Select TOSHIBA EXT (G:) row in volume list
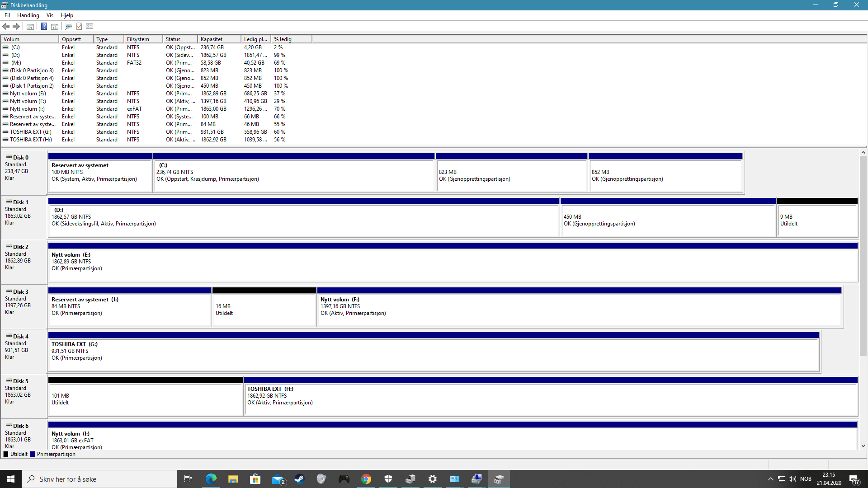The image size is (868, 488). (x=31, y=132)
